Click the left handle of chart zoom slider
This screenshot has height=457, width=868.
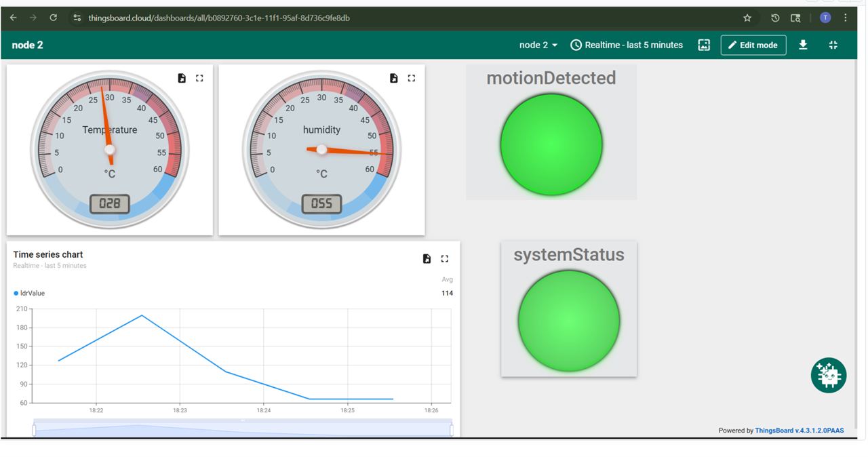(x=34, y=430)
